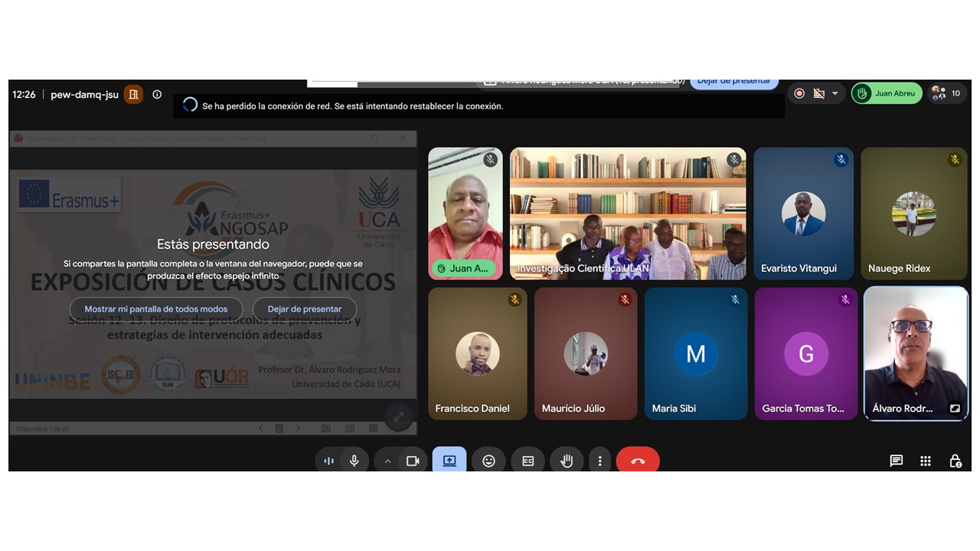The width and height of the screenshot is (980, 551).
Task: Turn off the camera
Action: 413,461
